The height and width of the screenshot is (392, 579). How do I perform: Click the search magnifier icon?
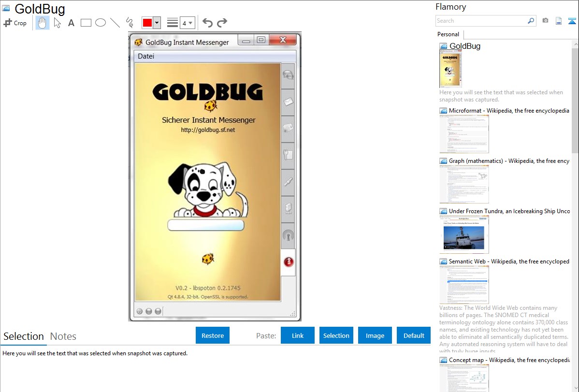coord(531,21)
